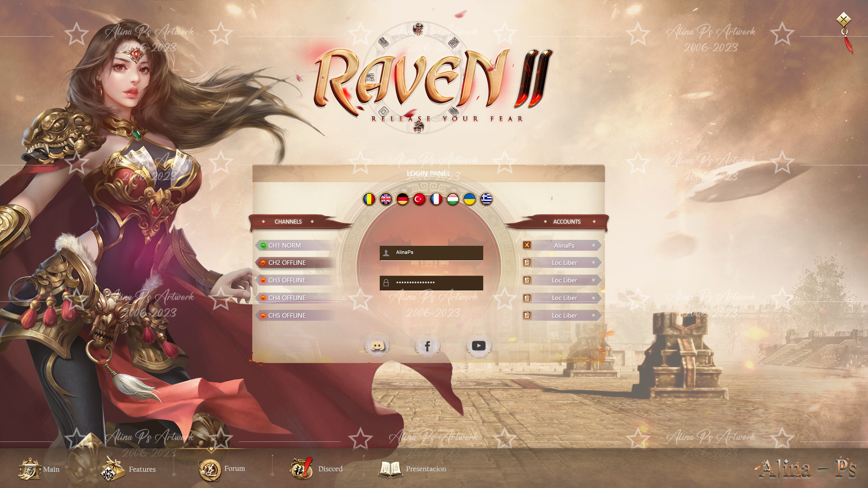Open the Facebook social icon

pos(427,346)
